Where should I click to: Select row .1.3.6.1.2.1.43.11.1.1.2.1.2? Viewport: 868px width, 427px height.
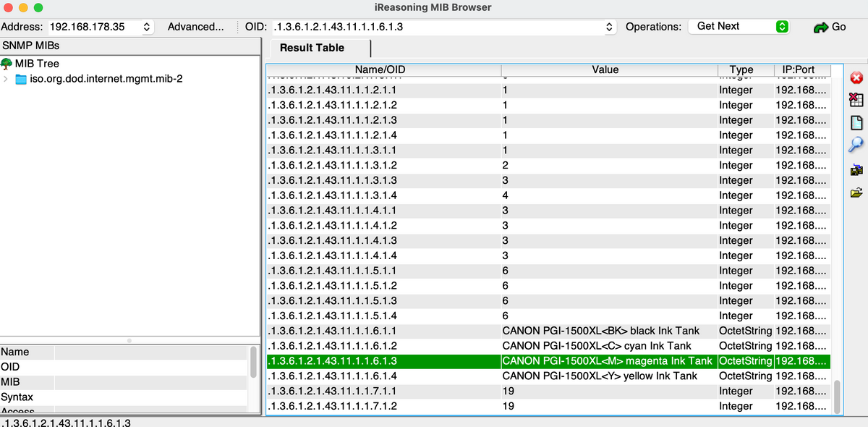548,105
